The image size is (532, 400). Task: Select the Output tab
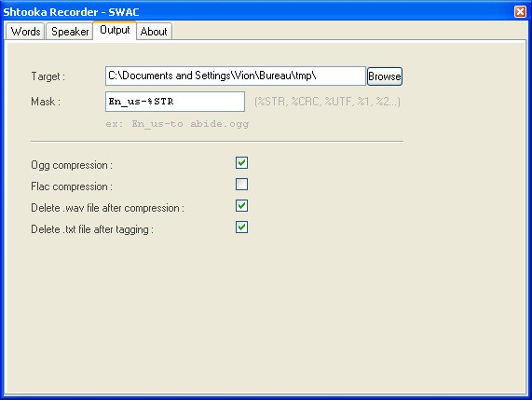pyautogui.click(x=115, y=30)
